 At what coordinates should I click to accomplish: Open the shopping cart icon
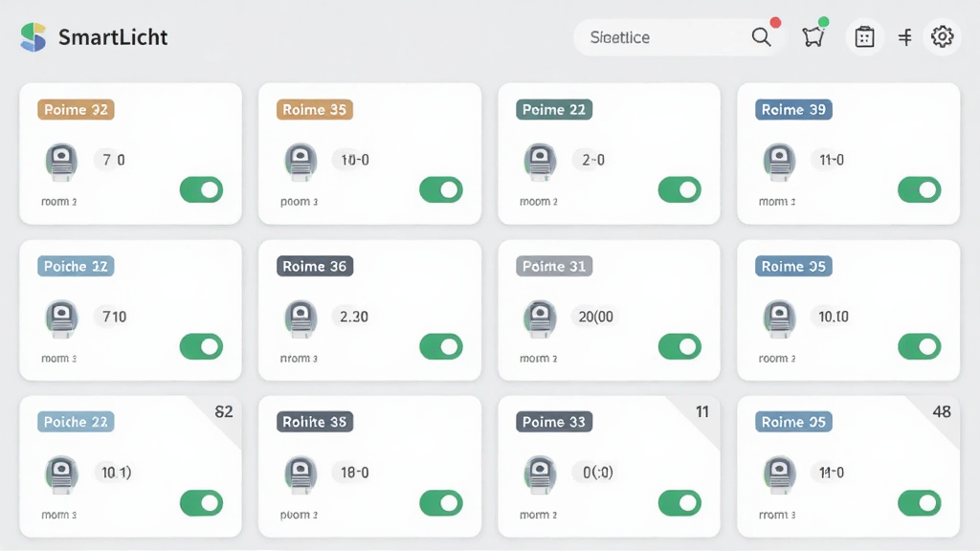pos(813,37)
